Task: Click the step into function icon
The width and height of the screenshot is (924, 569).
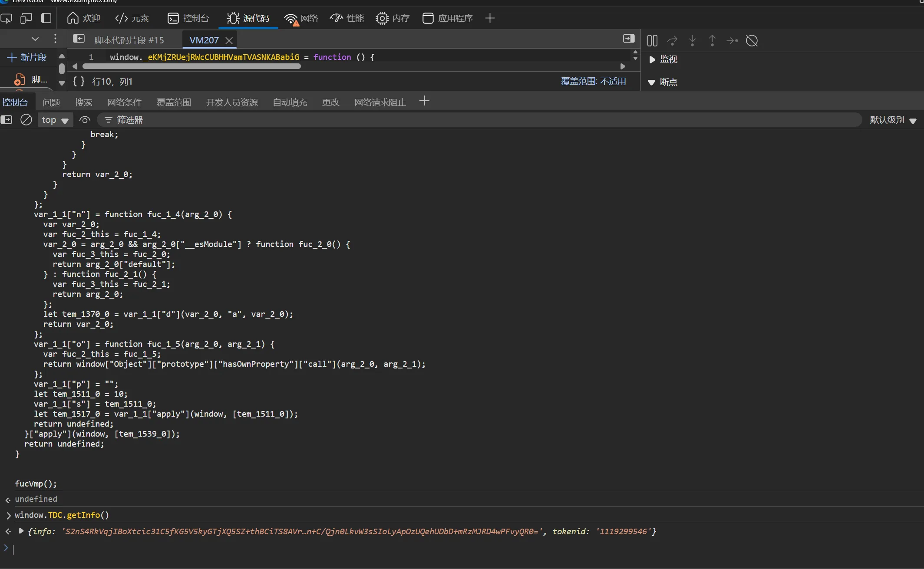Action: pos(692,41)
